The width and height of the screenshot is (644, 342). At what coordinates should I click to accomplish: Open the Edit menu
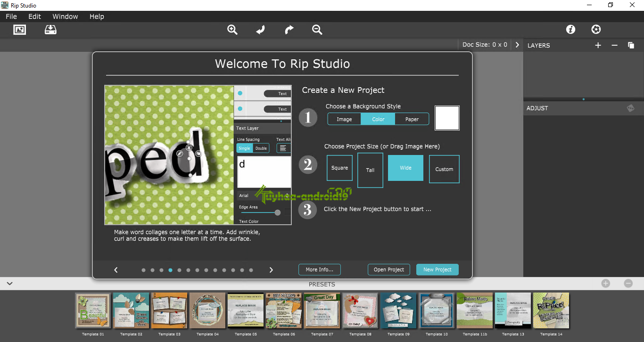(35, 16)
